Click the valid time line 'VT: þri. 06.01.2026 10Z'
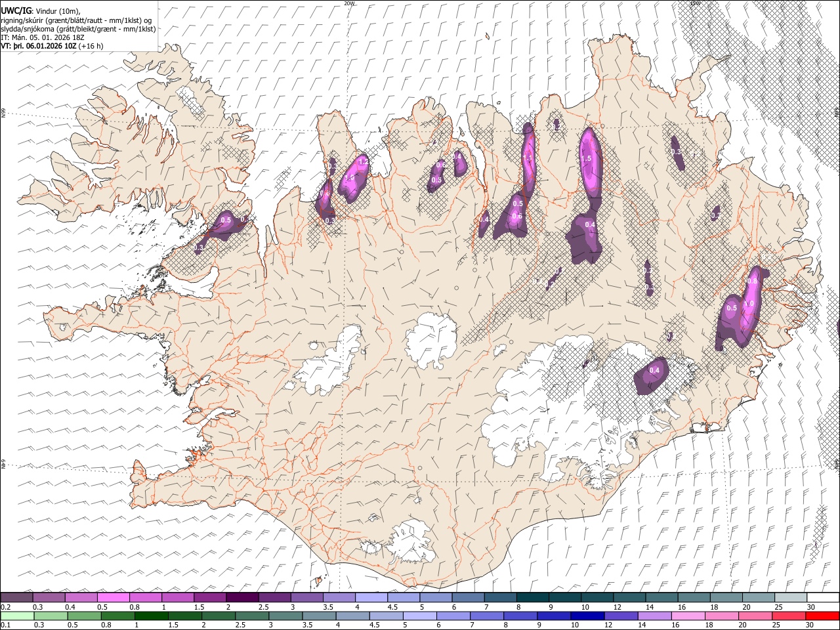 [39, 46]
